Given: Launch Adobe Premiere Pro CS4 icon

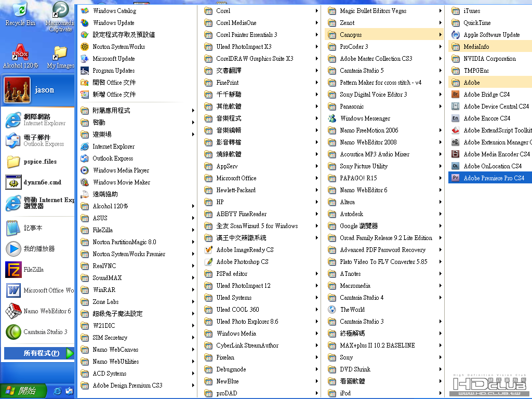Looking at the screenshot, I should click(x=455, y=178).
